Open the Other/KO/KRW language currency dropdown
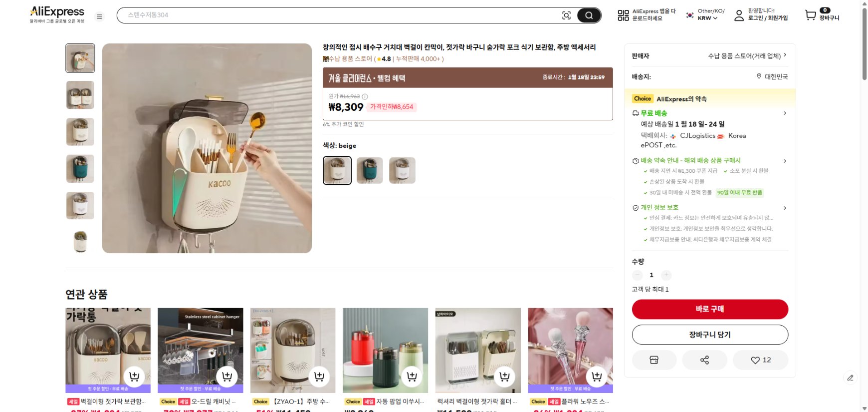The height and width of the screenshot is (412, 868). coord(707,14)
